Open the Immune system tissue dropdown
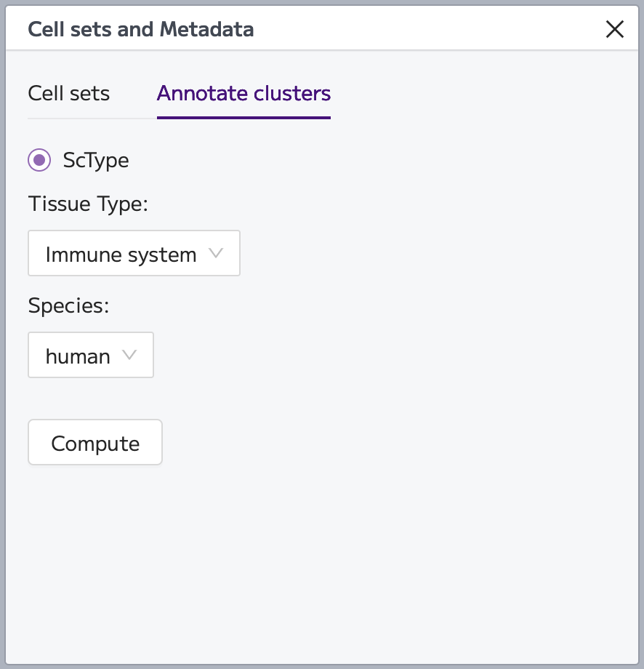644x669 pixels. click(134, 253)
